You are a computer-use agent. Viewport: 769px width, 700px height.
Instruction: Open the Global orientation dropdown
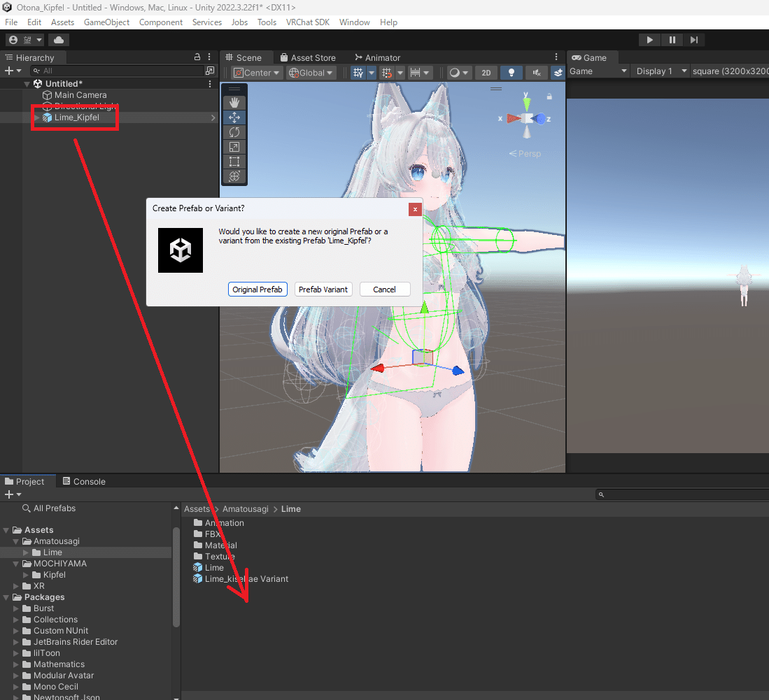310,72
